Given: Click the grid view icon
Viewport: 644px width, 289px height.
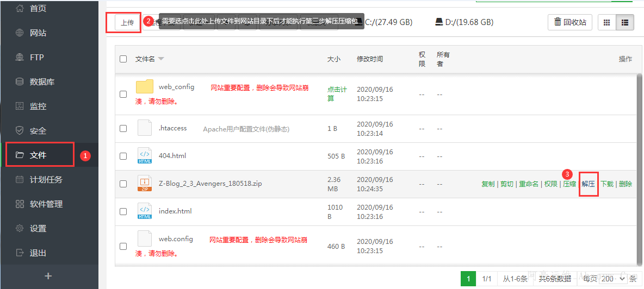Looking at the screenshot, I should (607, 22).
